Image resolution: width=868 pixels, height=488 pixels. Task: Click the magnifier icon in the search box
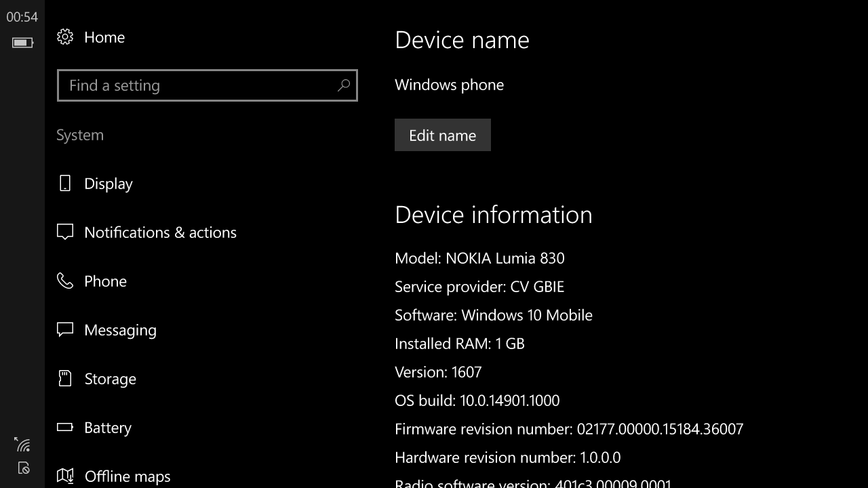pyautogui.click(x=344, y=85)
